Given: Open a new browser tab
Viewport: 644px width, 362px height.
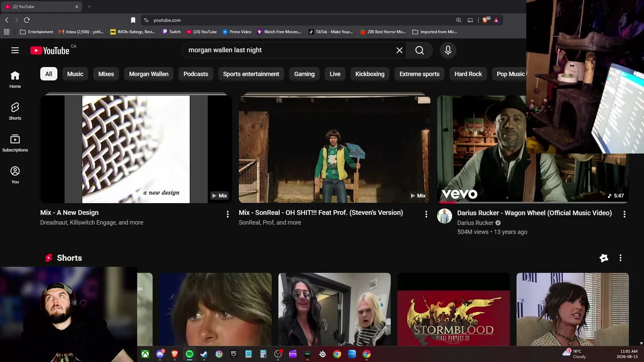Looking at the screenshot, I should 89,7.
